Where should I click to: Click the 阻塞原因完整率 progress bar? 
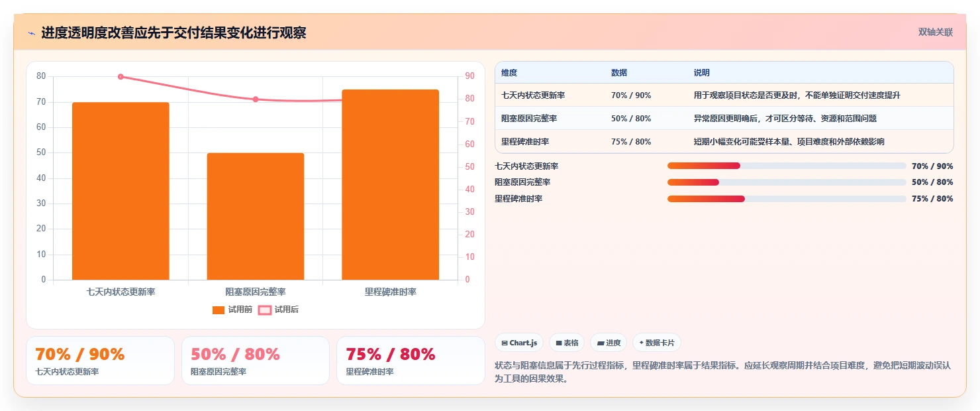[787, 182]
